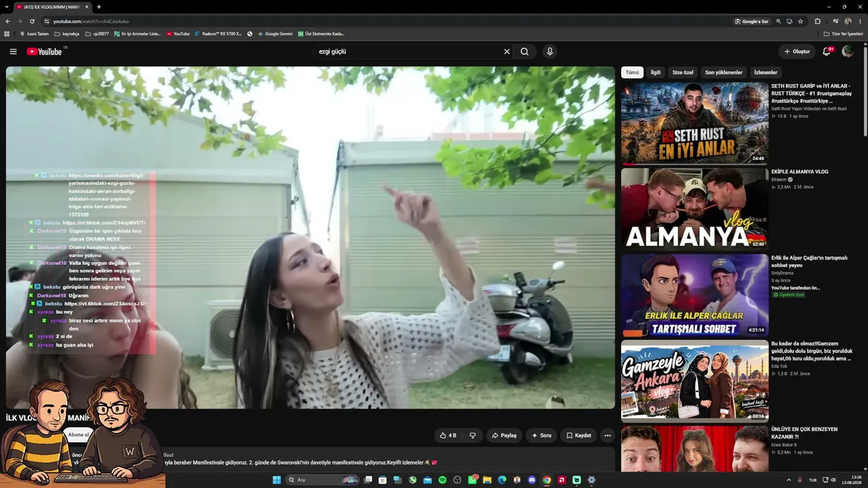
Task: Select the Son yüklenenler filter chip
Action: 724,73
